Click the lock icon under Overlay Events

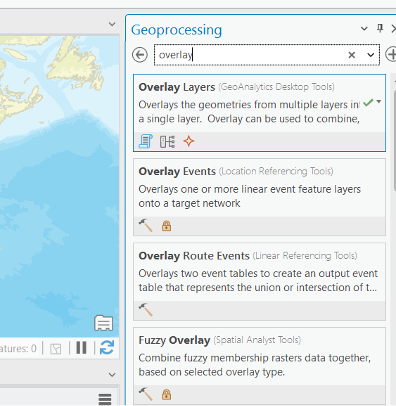(166, 226)
